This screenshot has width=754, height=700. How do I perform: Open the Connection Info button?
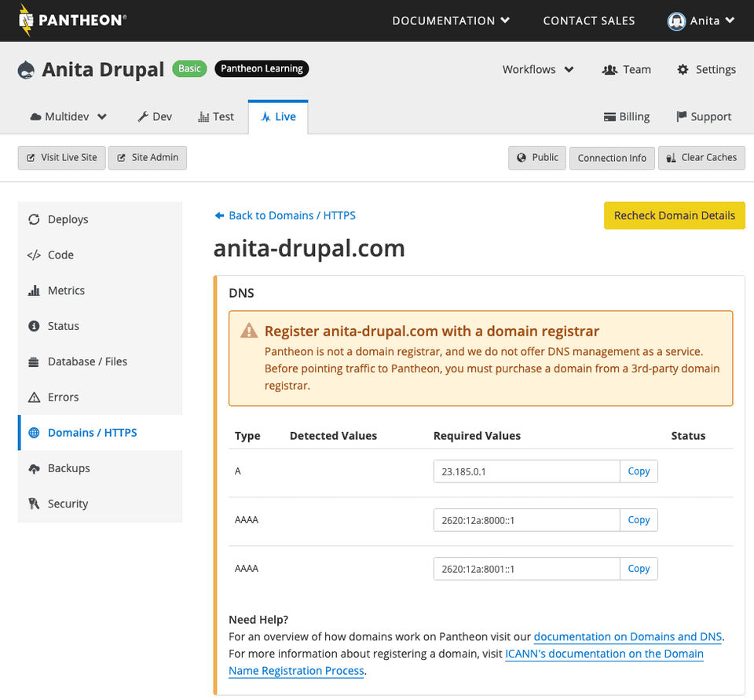[612, 158]
